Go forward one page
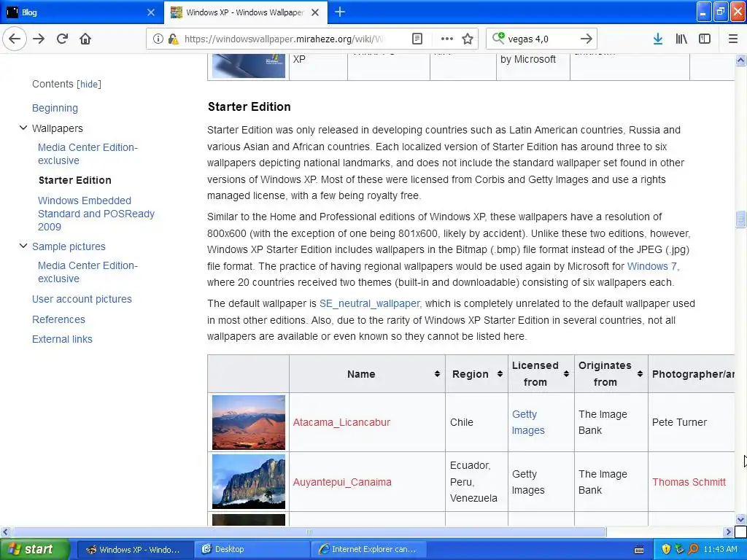 [39, 39]
